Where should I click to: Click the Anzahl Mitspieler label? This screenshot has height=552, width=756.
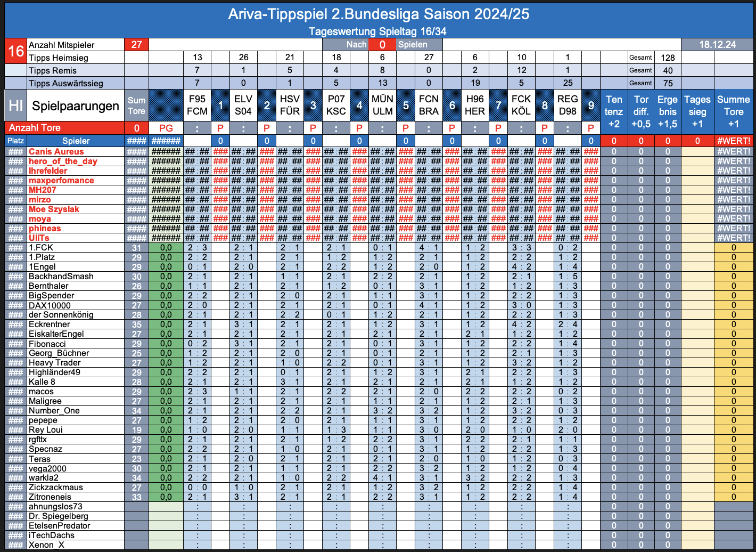pyautogui.click(x=61, y=45)
